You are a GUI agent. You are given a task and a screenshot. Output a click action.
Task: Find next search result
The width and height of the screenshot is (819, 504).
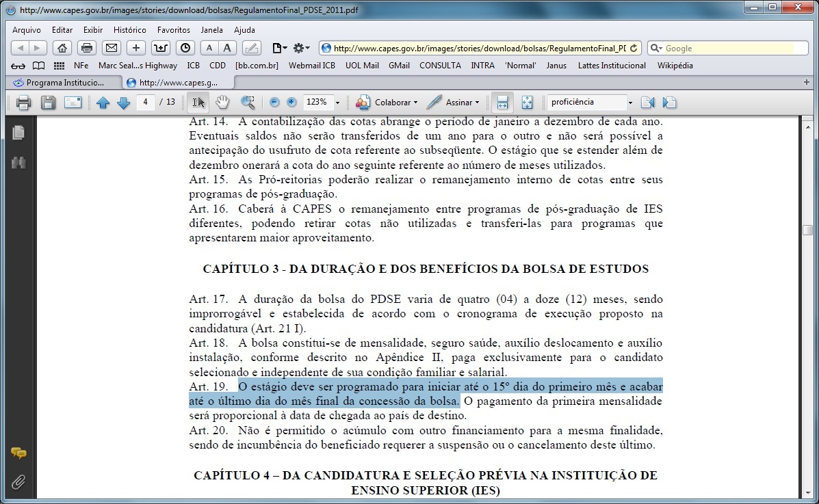669,103
